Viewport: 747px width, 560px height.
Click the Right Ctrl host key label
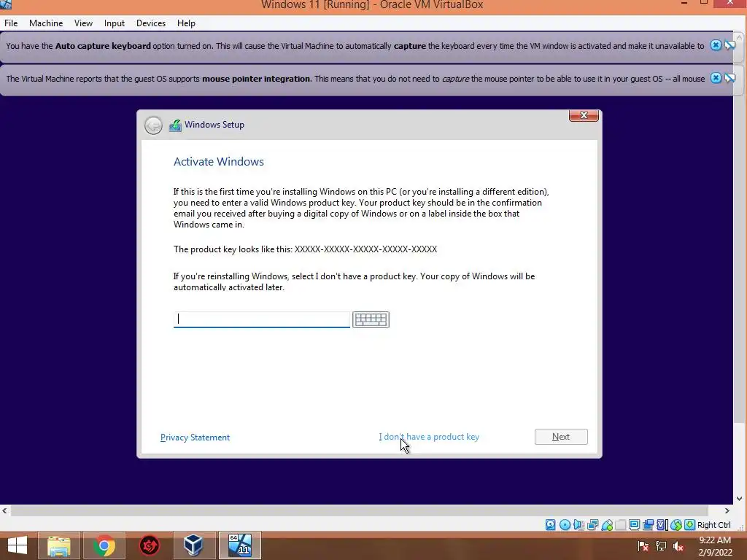[x=713, y=525]
